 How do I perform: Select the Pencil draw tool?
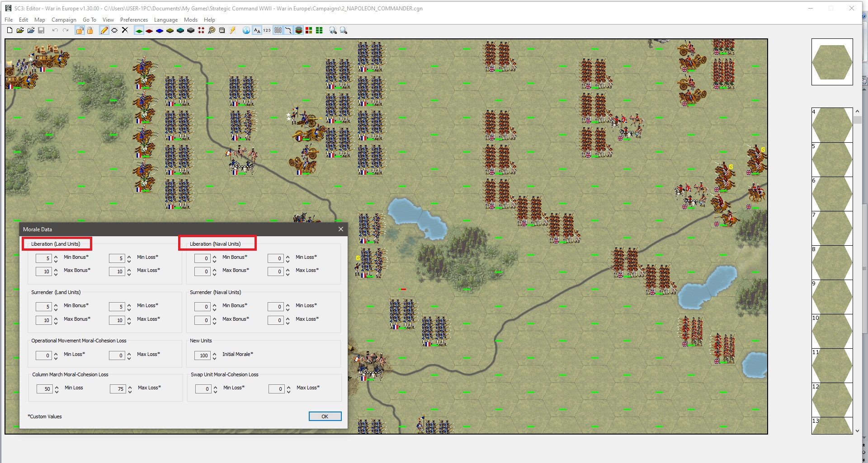pyautogui.click(x=104, y=30)
